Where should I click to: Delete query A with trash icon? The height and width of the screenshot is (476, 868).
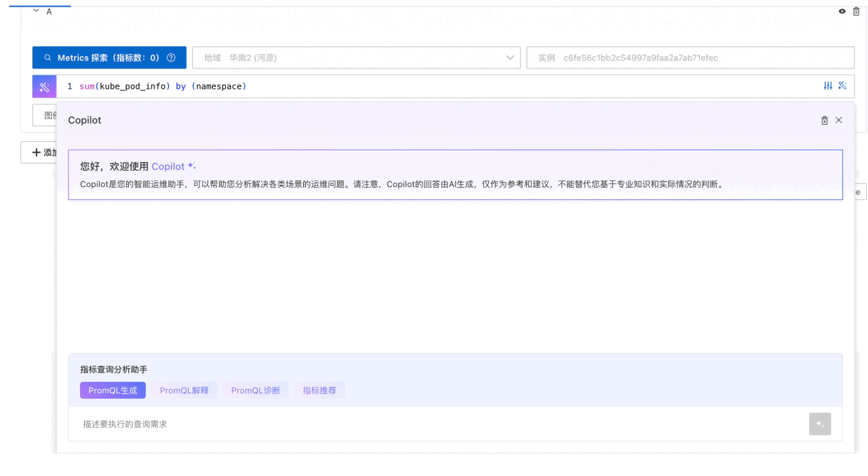(856, 12)
